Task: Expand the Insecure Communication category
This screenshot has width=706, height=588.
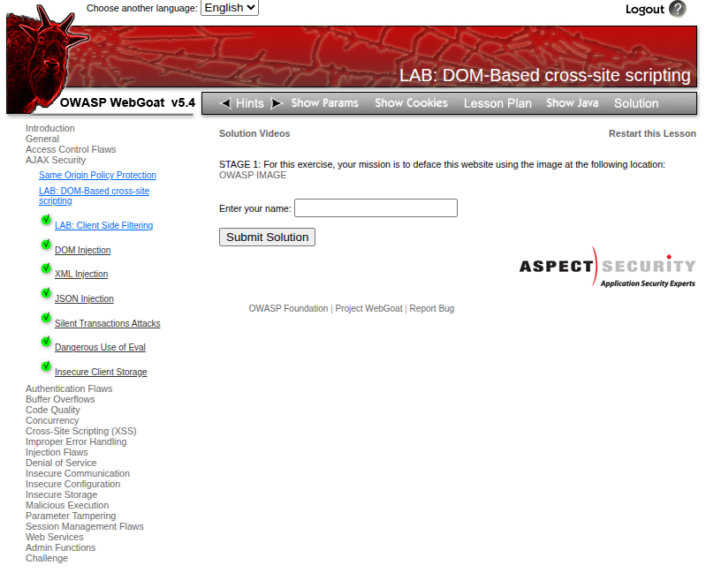Action: (x=78, y=473)
